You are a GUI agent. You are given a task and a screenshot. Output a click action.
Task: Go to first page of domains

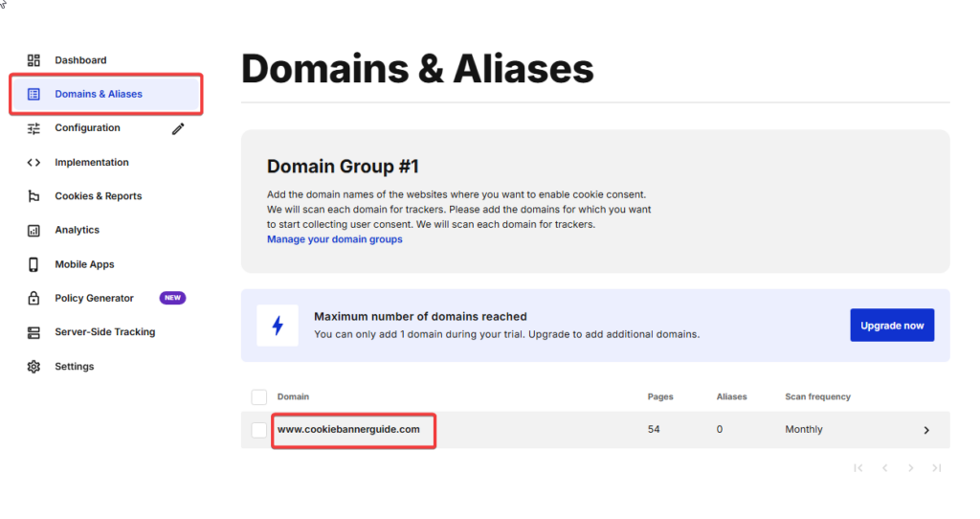click(x=858, y=467)
